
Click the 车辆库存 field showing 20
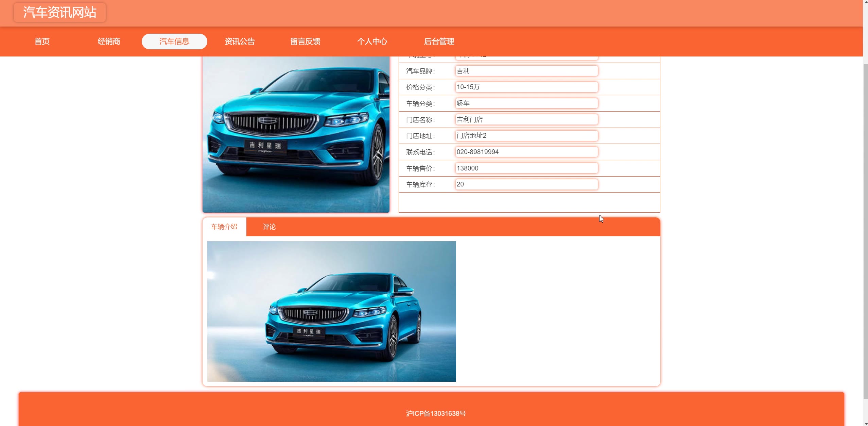coord(526,184)
